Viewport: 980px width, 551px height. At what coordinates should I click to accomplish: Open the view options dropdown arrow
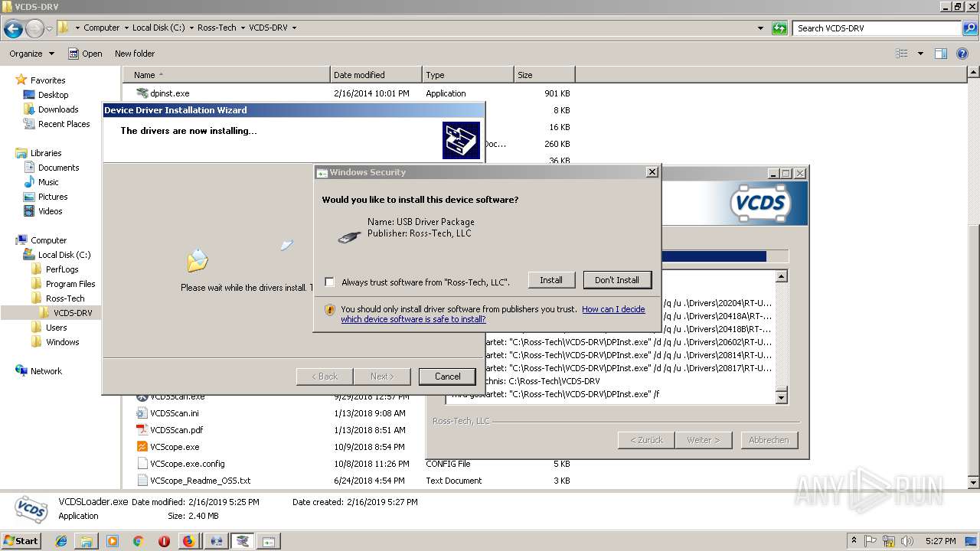(920, 54)
